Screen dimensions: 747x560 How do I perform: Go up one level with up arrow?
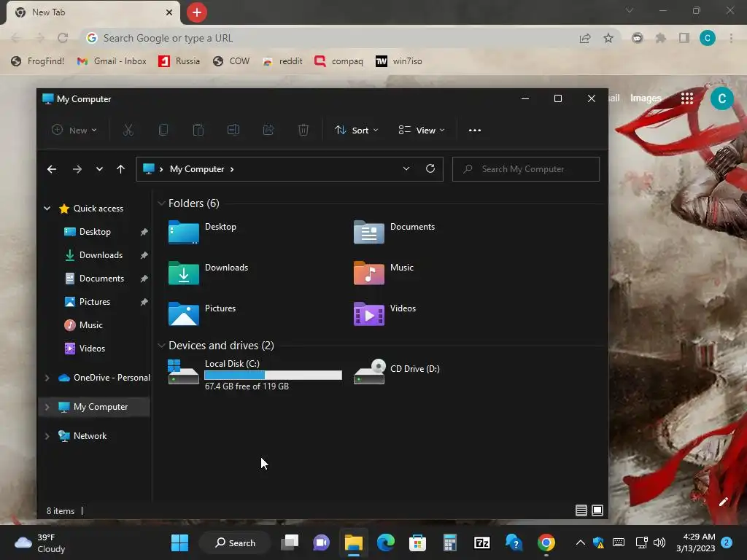point(120,169)
